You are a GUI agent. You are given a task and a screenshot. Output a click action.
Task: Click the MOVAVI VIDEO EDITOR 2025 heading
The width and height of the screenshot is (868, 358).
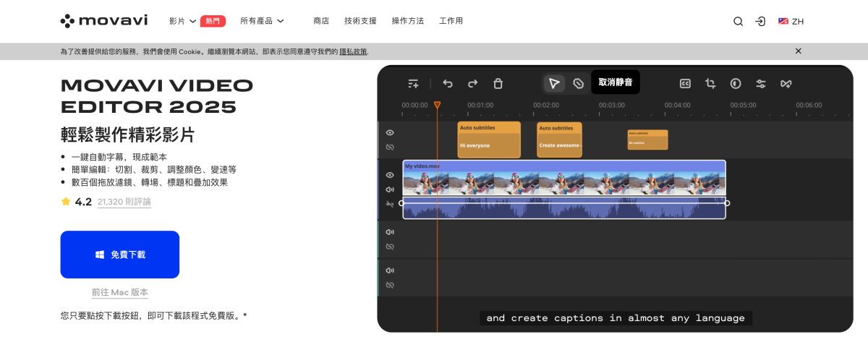tap(157, 96)
